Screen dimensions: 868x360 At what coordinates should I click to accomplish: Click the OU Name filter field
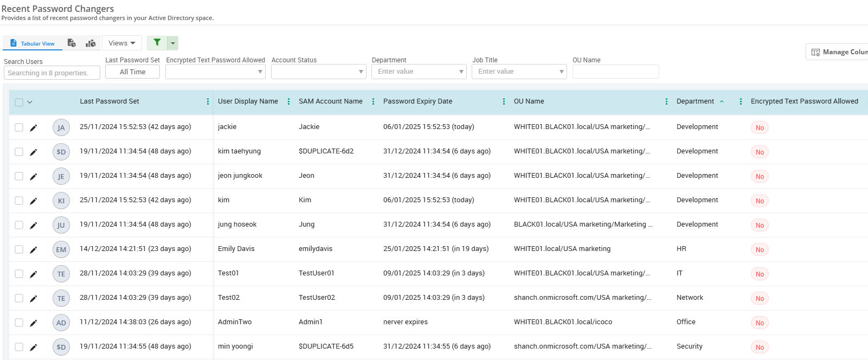click(616, 72)
